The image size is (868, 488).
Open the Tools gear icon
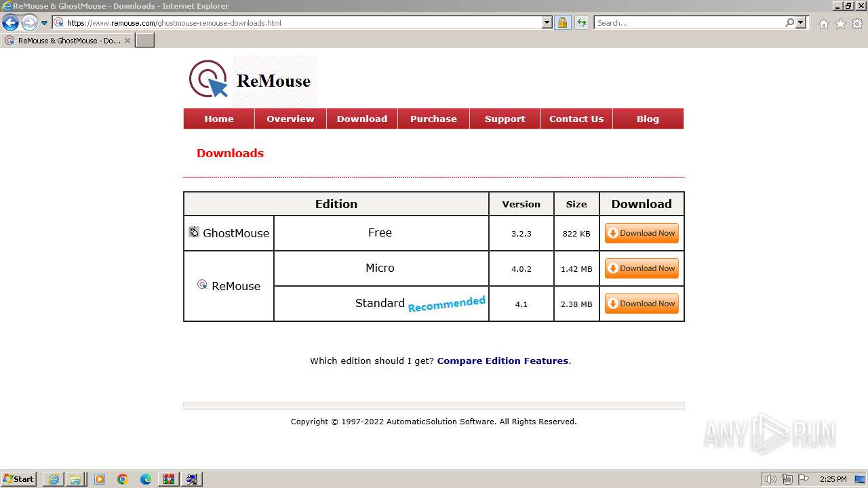point(857,24)
